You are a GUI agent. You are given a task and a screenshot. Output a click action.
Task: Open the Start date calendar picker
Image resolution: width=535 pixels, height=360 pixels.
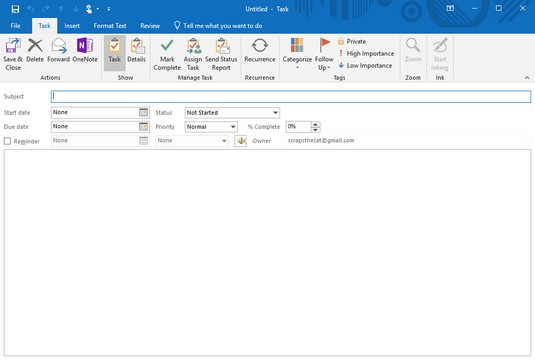click(x=144, y=112)
